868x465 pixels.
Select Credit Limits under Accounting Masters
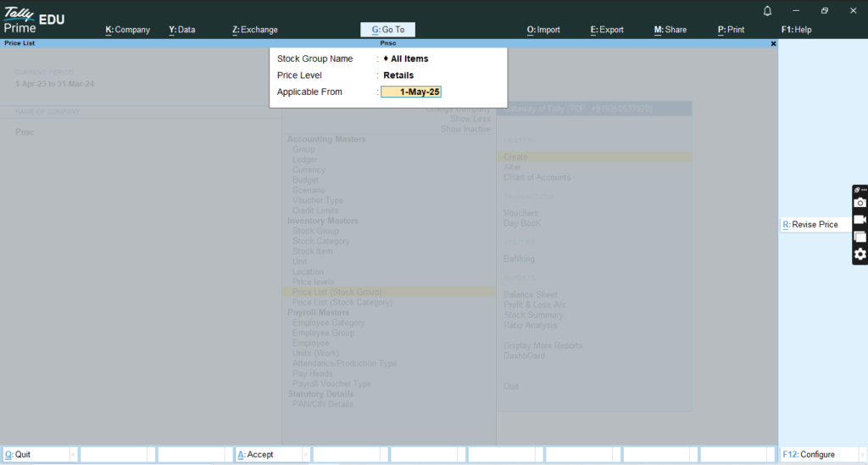click(315, 210)
